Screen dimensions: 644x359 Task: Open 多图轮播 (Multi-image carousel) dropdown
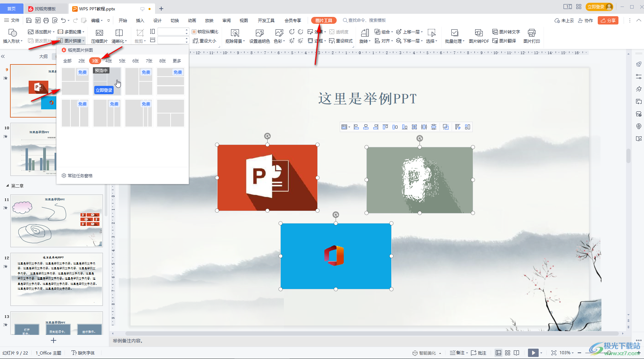(71, 32)
